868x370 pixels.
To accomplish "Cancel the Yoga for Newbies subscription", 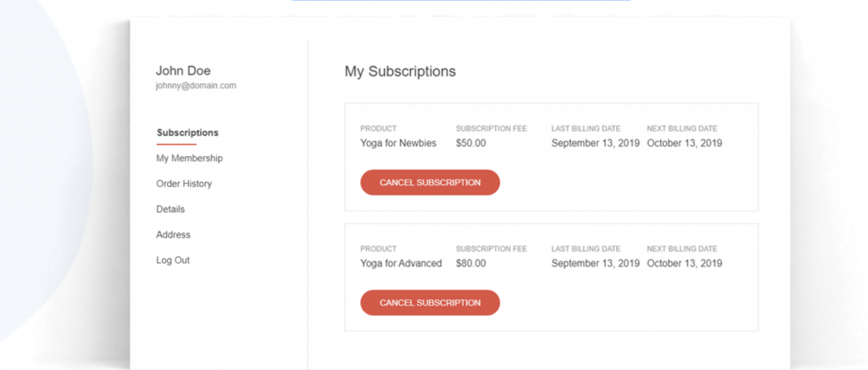I will point(430,182).
